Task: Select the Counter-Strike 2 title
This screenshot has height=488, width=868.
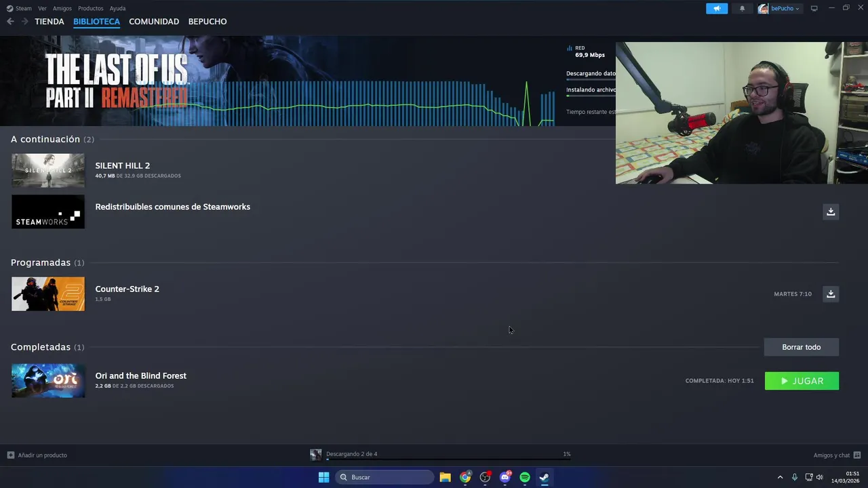Action: point(127,289)
